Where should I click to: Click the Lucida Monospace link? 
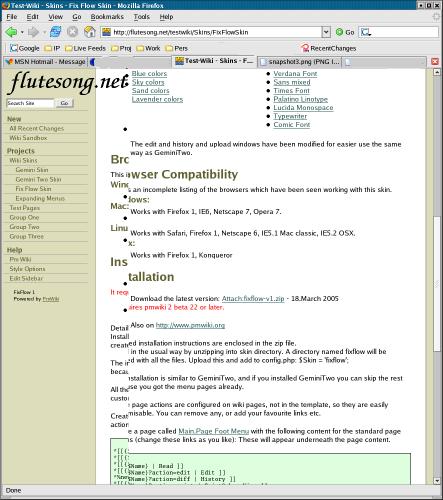coord(303,108)
